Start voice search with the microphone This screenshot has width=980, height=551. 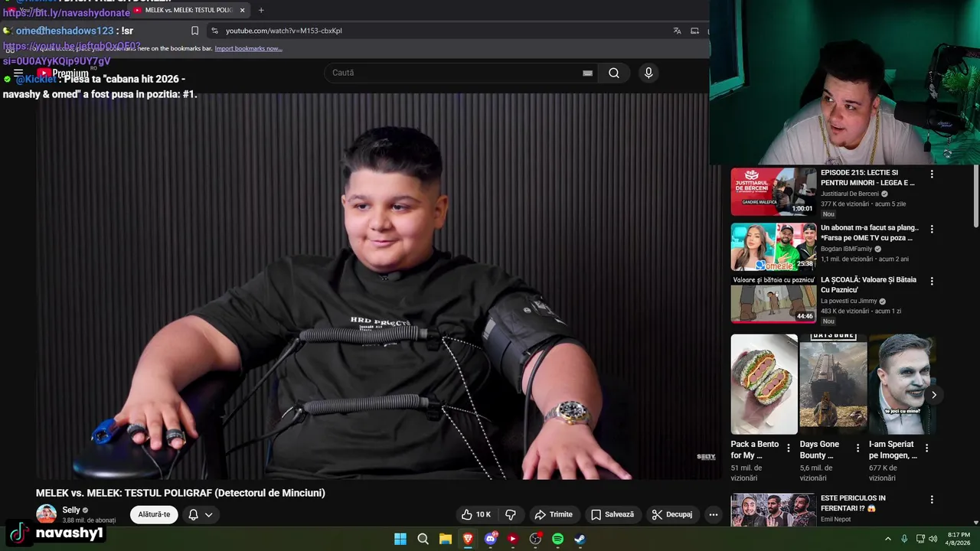pos(648,73)
